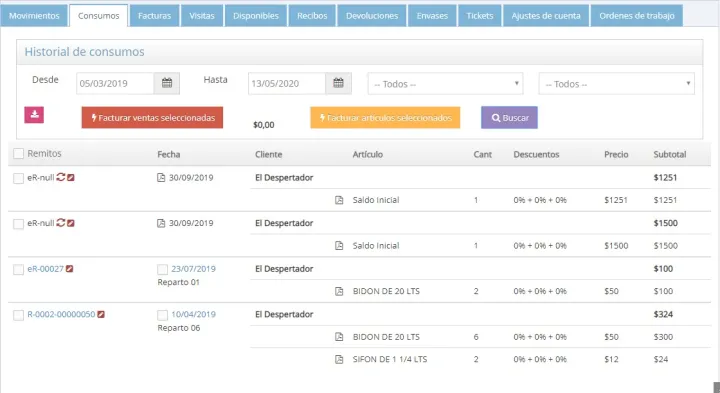Click the Historial de consumos heading

84,51
